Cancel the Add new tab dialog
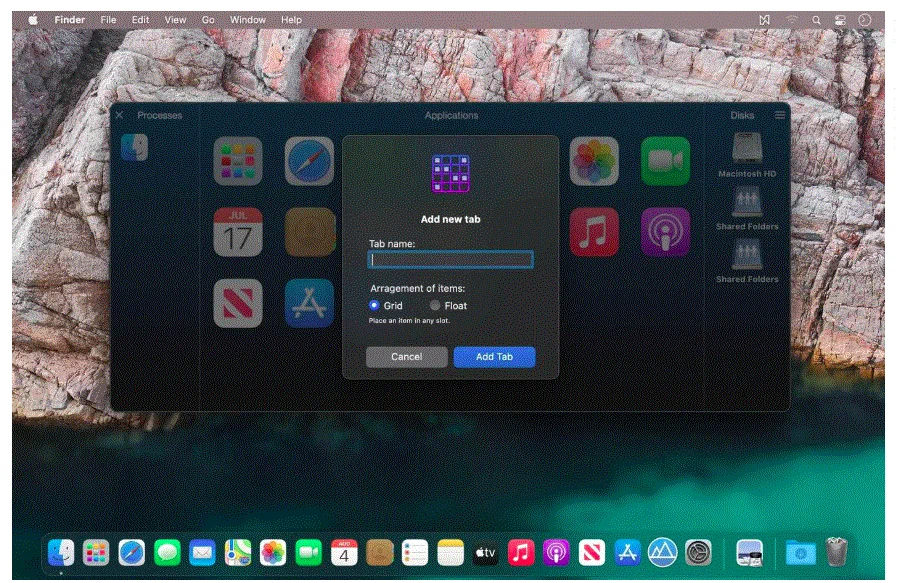 pyautogui.click(x=406, y=357)
